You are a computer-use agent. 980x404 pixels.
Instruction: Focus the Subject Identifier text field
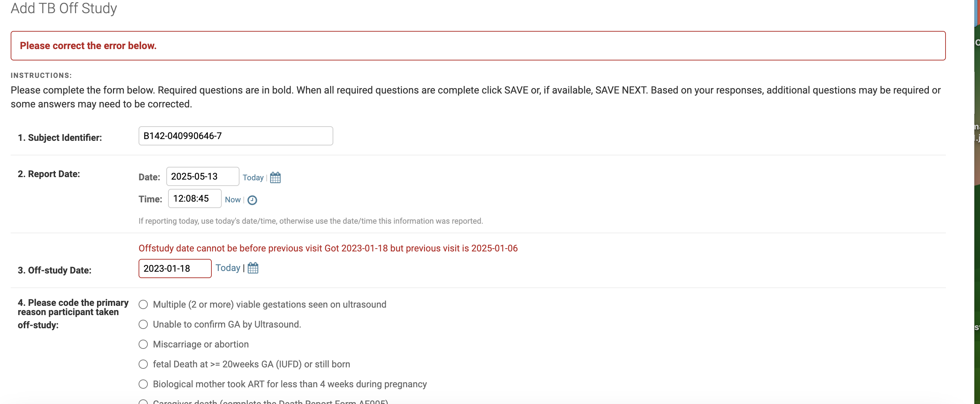pos(236,136)
